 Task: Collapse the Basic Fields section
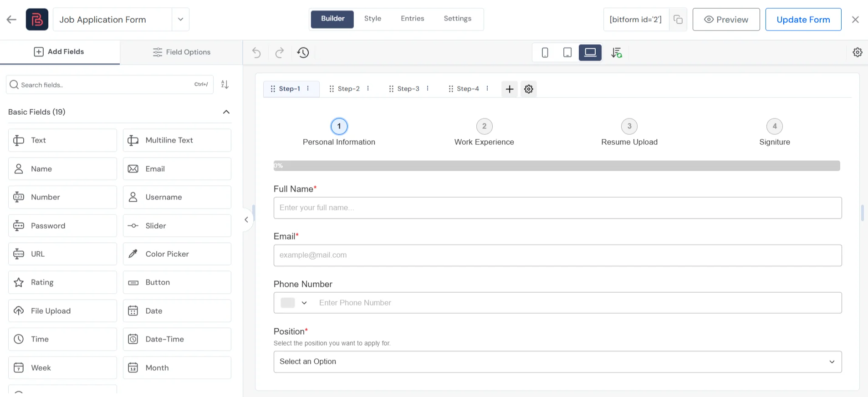click(226, 112)
